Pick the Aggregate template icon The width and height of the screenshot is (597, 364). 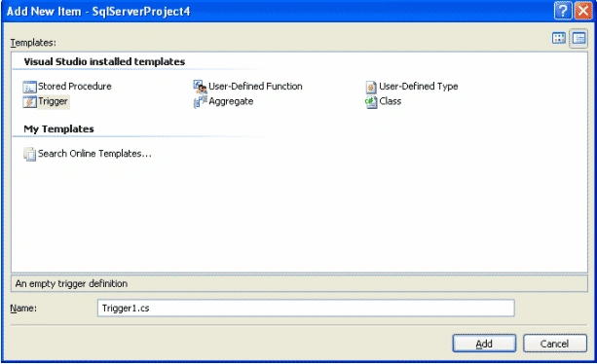coord(200,102)
